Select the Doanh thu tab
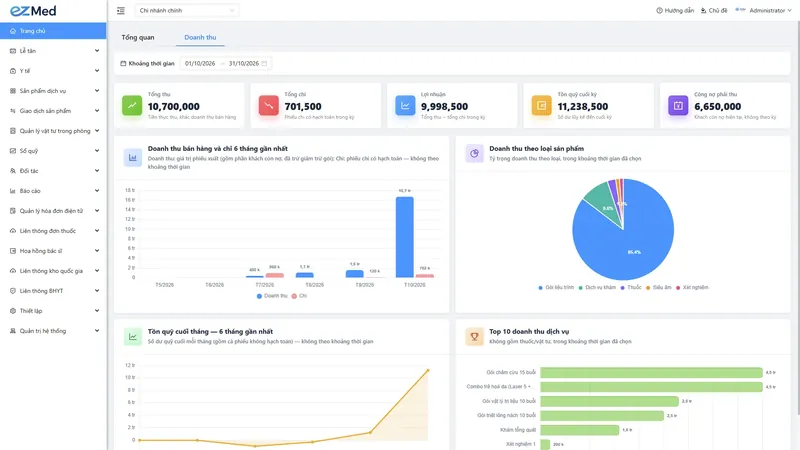This screenshot has height=450, width=800. [200, 37]
